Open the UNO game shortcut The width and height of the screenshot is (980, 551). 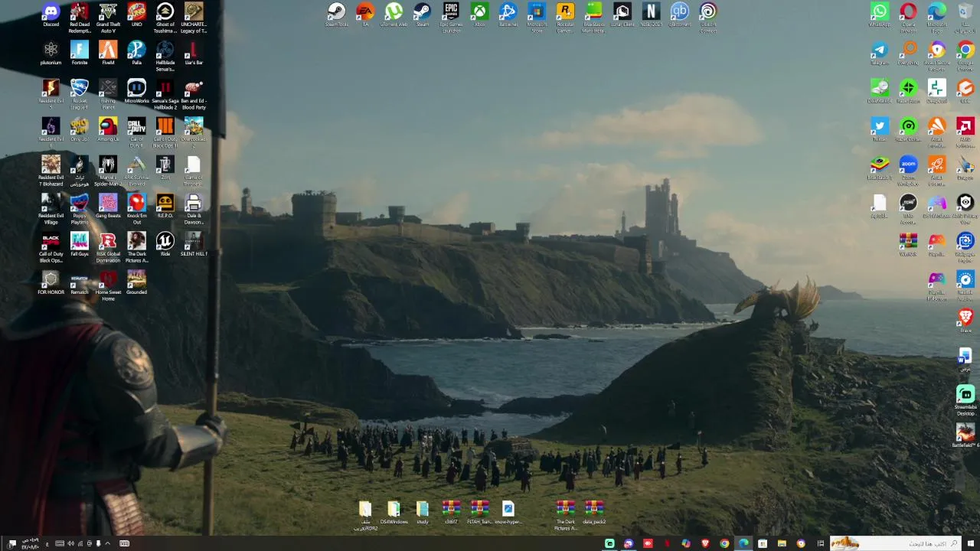[x=136, y=15]
